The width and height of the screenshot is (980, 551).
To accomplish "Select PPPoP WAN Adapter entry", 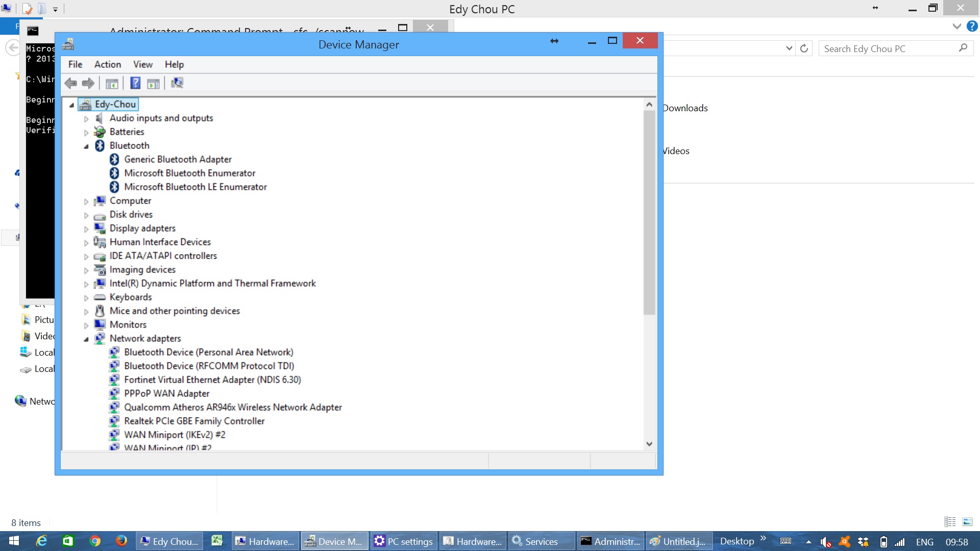I will [166, 393].
